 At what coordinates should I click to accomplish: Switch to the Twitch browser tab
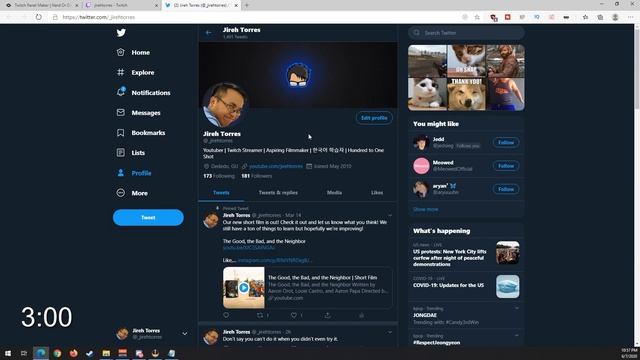tap(122, 5)
